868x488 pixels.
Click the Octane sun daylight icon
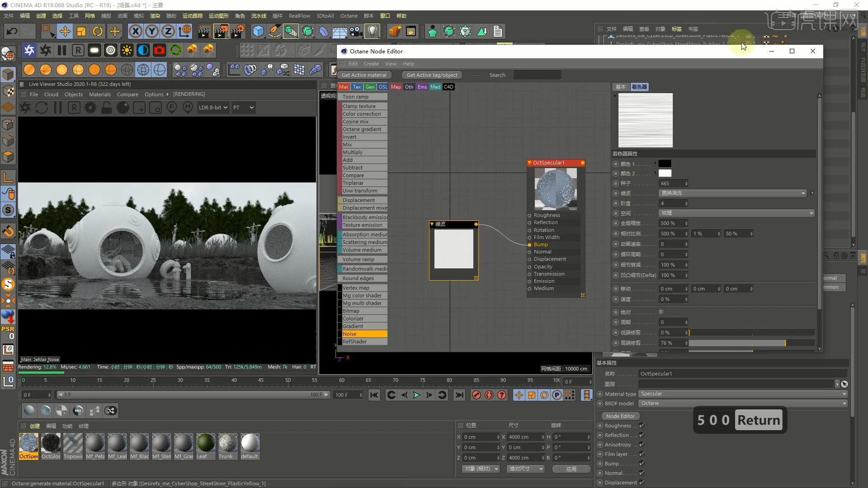point(127,50)
